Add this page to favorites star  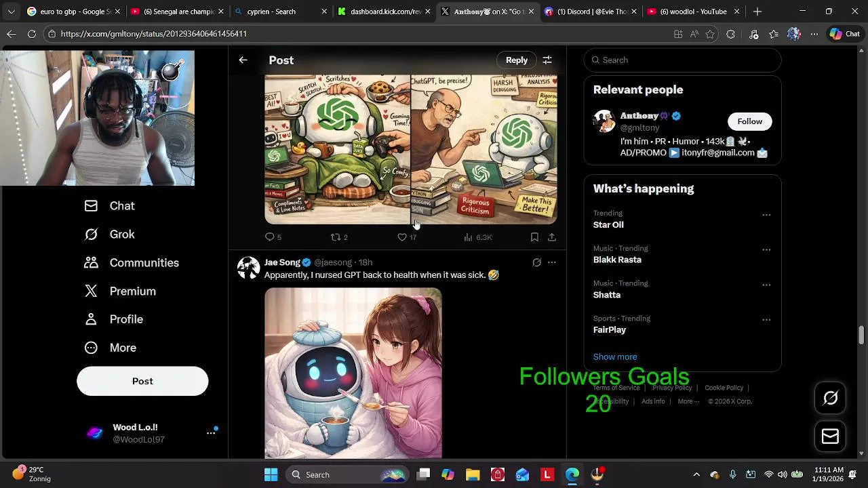pyautogui.click(x=710, y=34)
